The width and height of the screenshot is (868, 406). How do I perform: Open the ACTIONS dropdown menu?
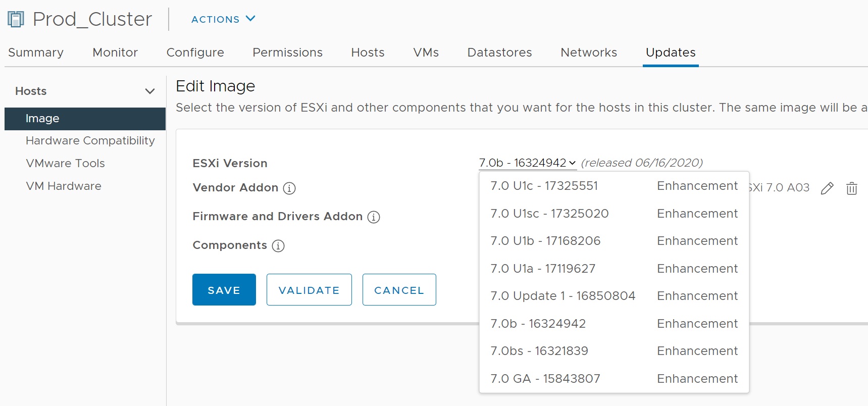[223, 19]
